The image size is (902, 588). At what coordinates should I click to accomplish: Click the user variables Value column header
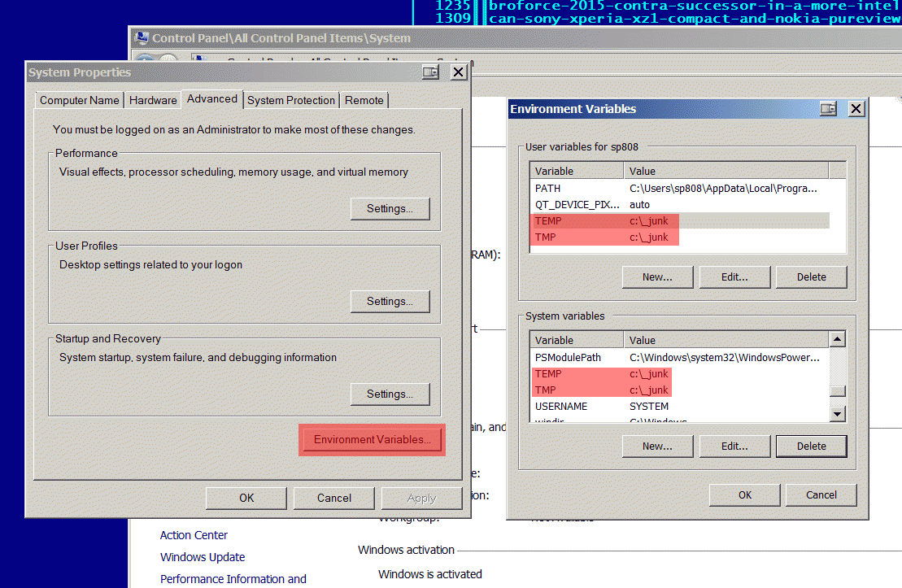tap(726, 172)
